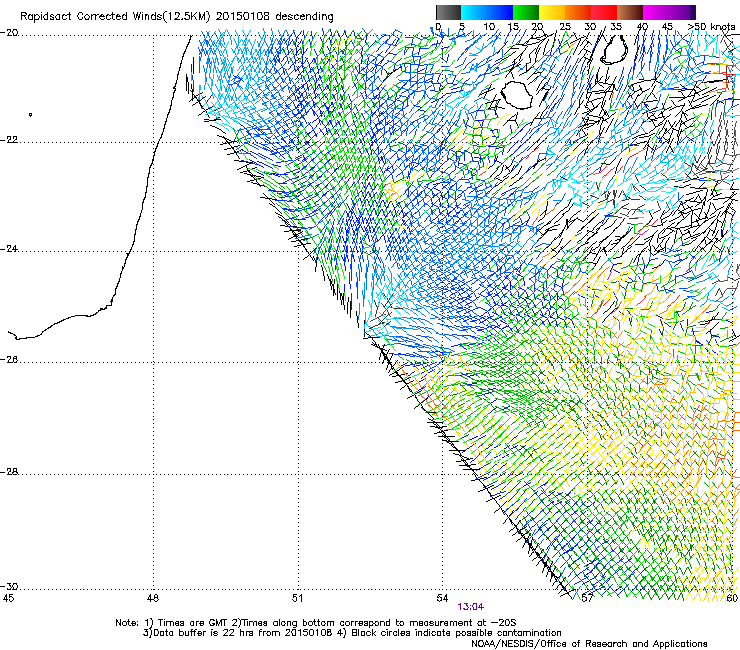This screenshot has height=650, width=740.
Task: Click the magenta 40-45 knots legend swatch
Action: tap(656, 12)
